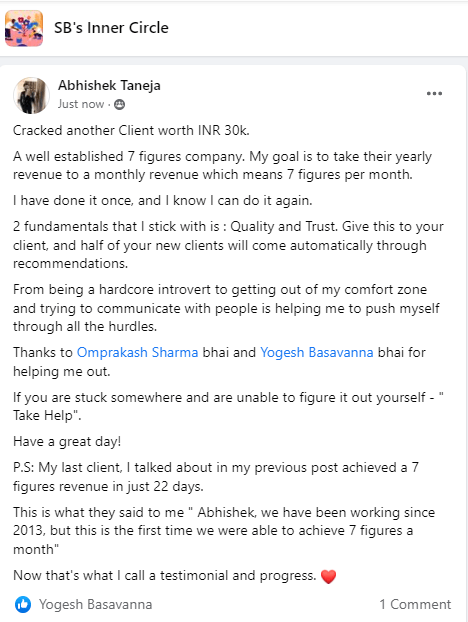Viewport: 468px width, 622px height.
Task: Click the 'Take Help' line of text
Action: 47,416
